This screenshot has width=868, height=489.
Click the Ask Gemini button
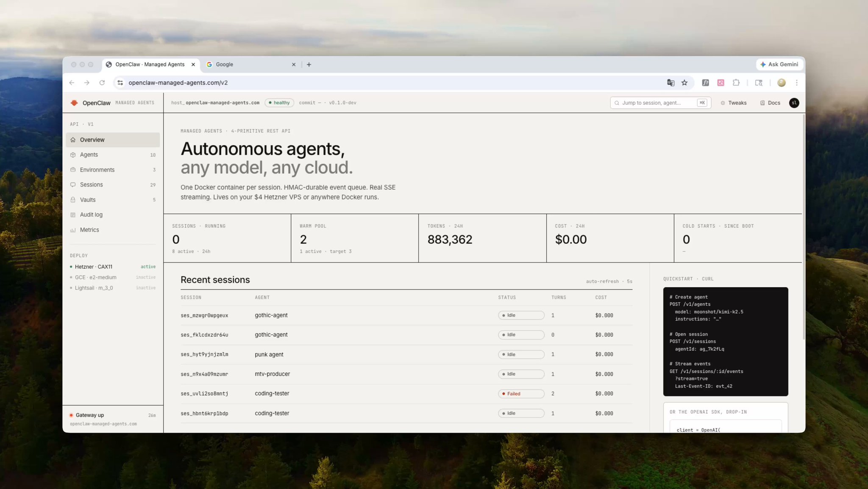(x=779, y=64)
